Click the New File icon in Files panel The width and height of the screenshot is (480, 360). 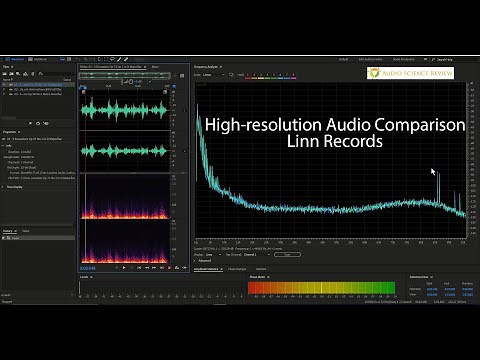click(18, 74)
